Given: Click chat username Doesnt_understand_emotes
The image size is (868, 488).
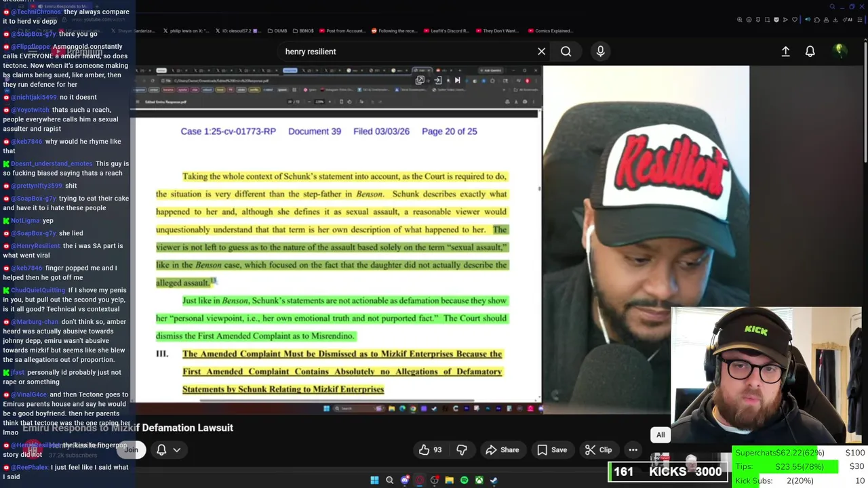Looking at the screenshot, I should tap(52, 163).
